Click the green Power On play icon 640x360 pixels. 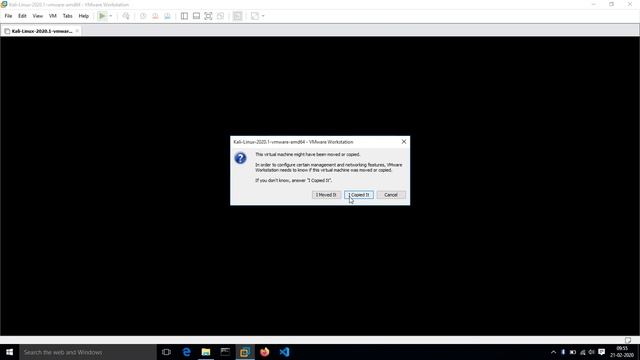[102, 16]
